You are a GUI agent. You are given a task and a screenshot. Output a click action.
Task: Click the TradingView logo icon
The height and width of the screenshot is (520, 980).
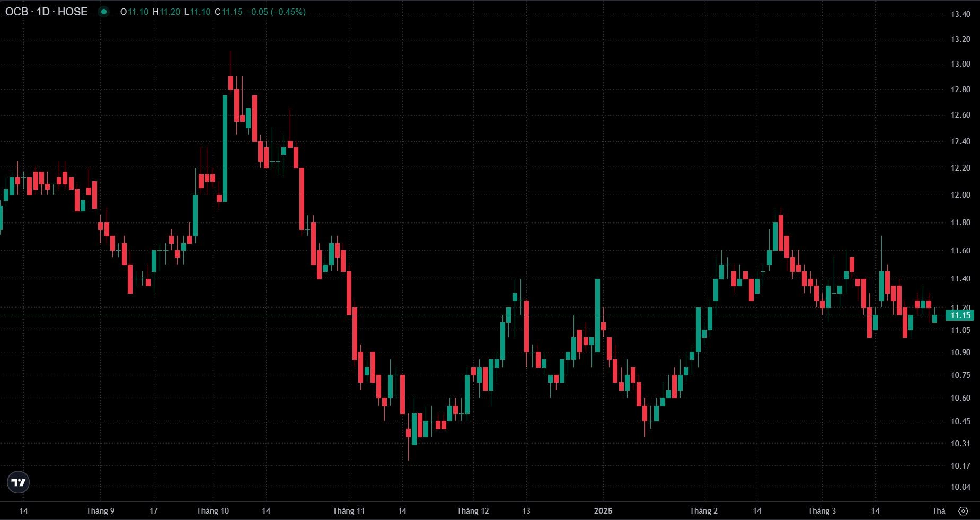tap(19, 482)
